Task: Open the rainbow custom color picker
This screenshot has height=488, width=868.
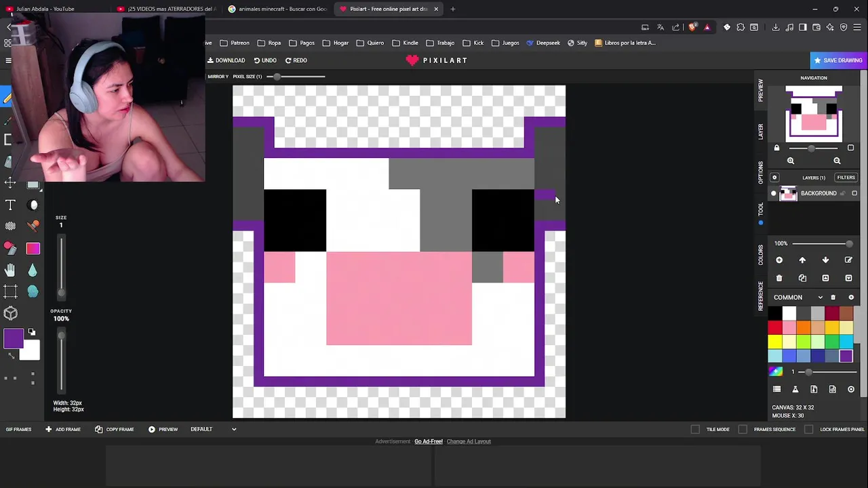Action: [776, 371]
